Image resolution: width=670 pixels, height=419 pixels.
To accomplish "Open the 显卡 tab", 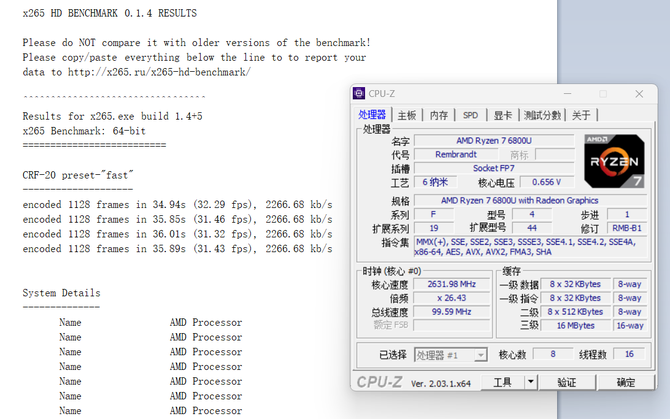I will tap(502, 115).
